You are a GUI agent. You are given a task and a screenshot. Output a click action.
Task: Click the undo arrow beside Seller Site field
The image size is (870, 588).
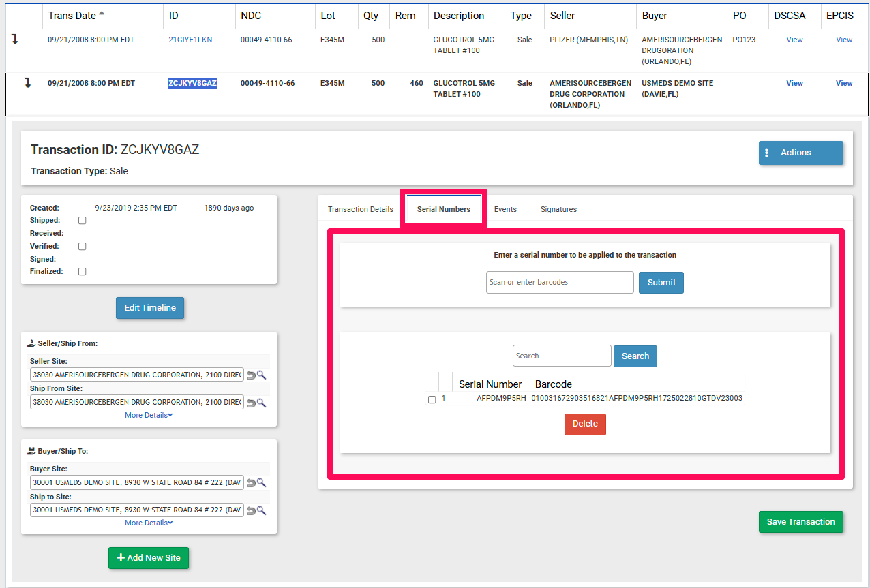click(x=251, y=375)
